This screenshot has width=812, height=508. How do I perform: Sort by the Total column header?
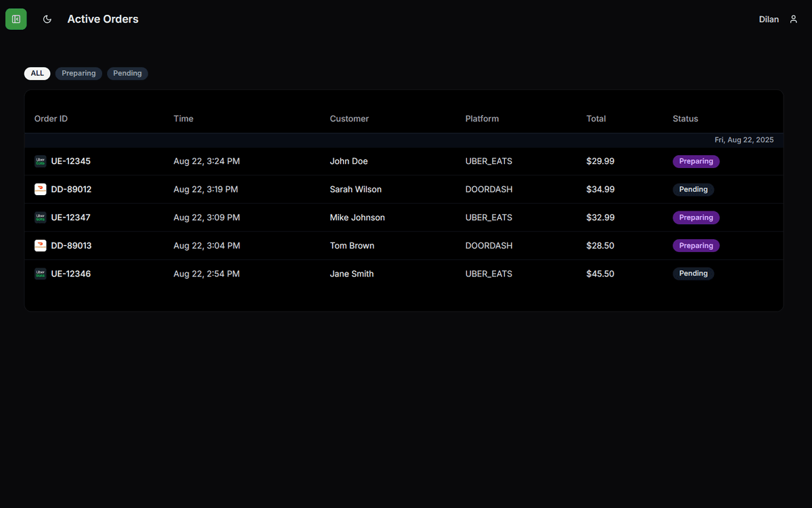point(596,119)
